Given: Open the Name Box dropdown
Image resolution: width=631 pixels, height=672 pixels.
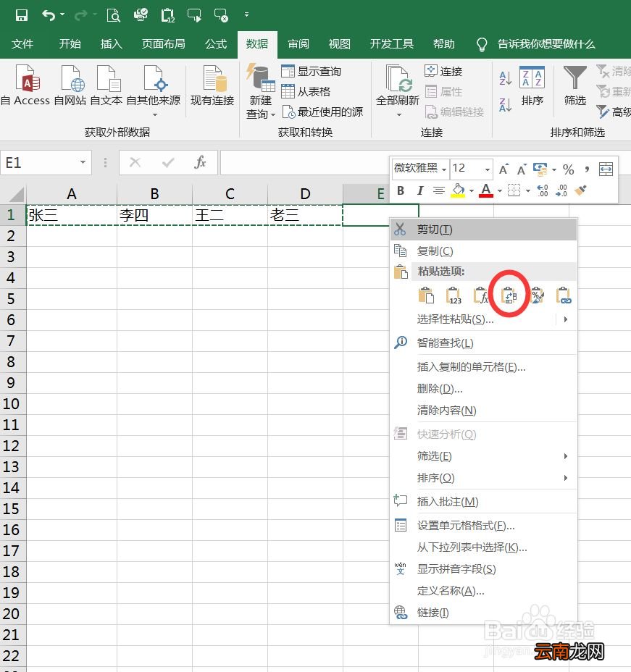Looking at the screenshot, I should pos(83,162).
